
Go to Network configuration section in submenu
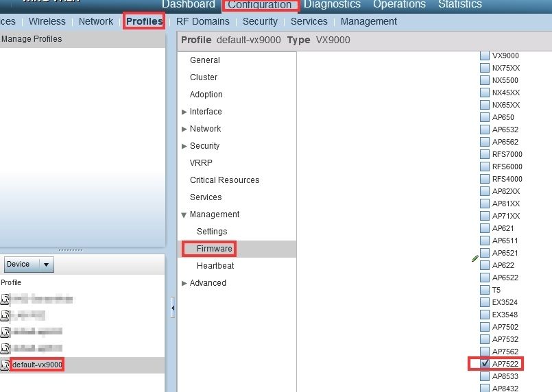(x=96, y=21)
